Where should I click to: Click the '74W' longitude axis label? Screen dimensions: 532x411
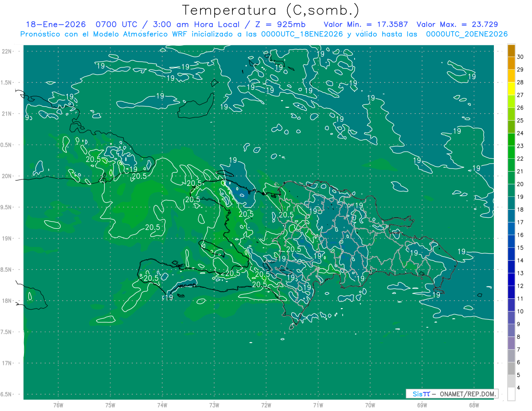pos(162,405)
